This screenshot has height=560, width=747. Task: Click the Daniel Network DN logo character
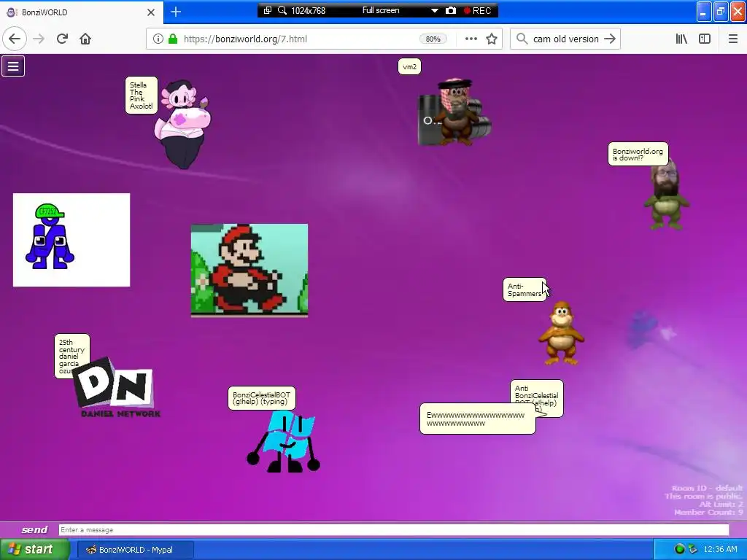coord(117,388)
